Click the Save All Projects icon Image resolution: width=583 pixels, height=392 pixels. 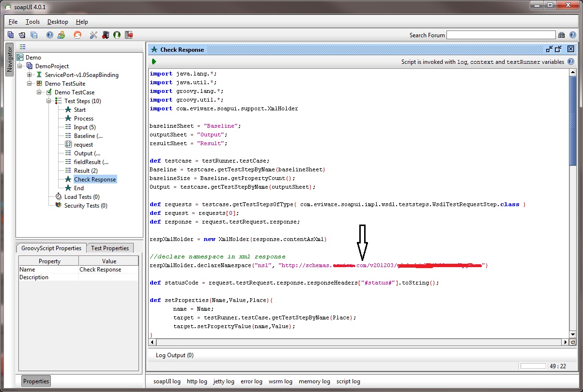point(34,35)
